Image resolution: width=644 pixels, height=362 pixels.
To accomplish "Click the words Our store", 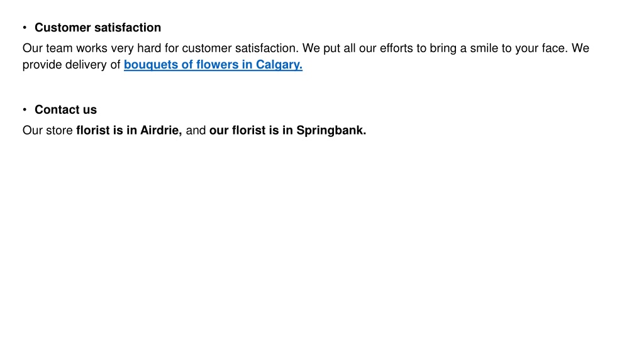I will click(48, 130).
